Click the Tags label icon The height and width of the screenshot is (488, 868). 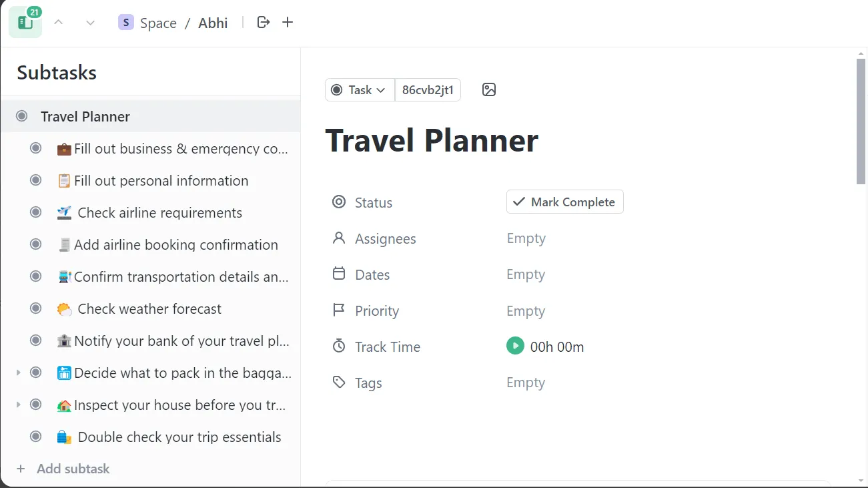(x=339, y=382)
